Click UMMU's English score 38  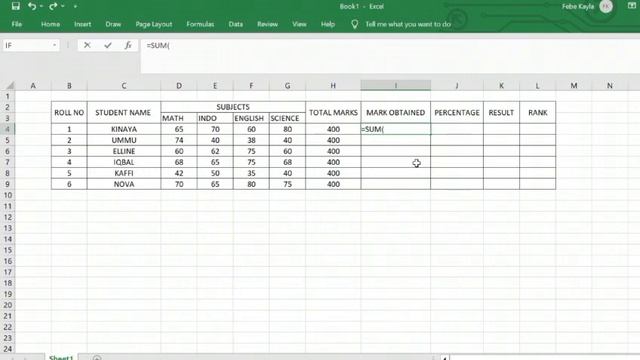click(251, 140)
